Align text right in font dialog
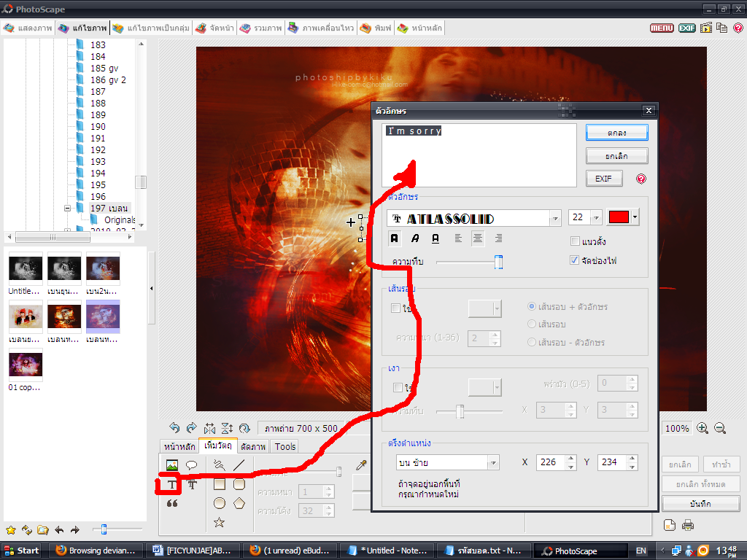The width and height of the screenshot is (747, 560). (x=498, y=238)
